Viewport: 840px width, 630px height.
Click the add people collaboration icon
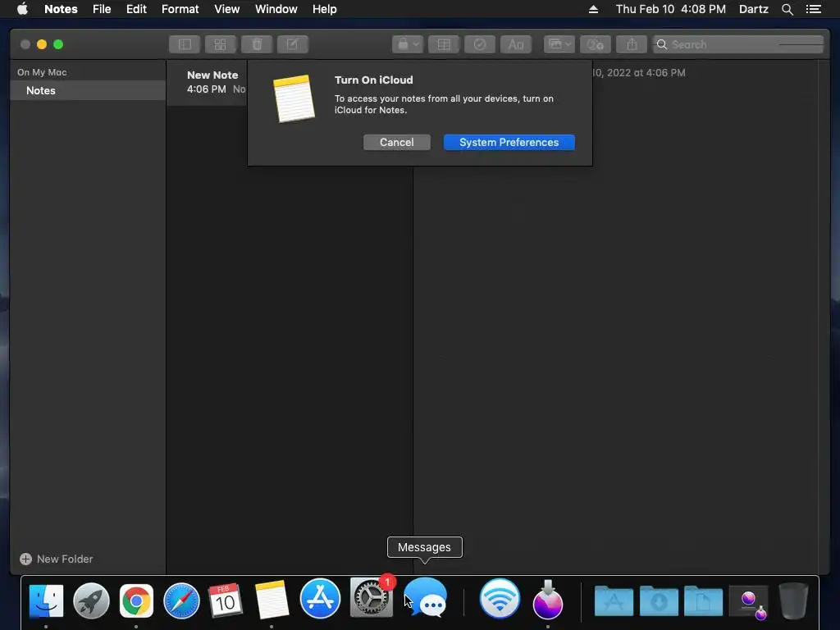click(x=596, y=44)
